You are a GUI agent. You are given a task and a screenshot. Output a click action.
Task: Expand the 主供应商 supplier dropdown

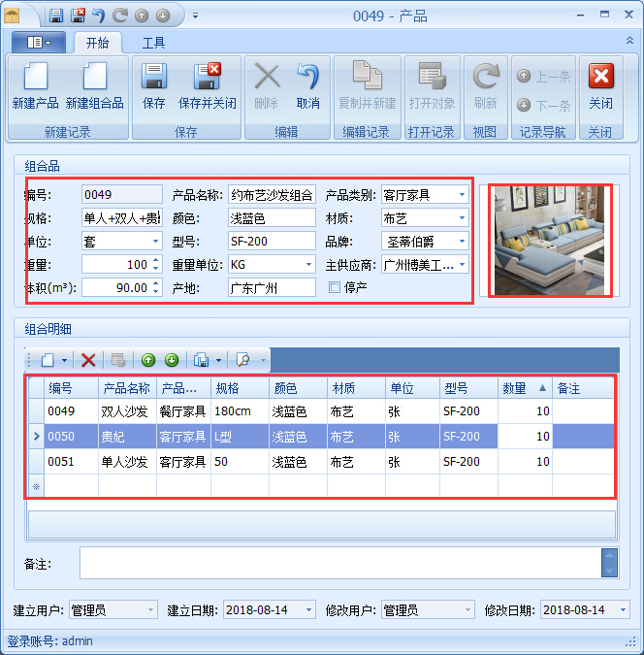point(462,264)
